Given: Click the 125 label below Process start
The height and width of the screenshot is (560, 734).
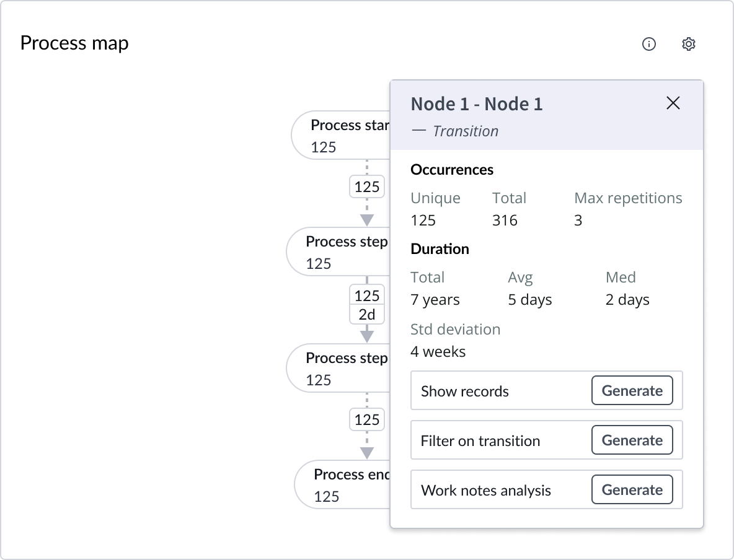Looking at the screenshot, I should [x=367, y=187].
